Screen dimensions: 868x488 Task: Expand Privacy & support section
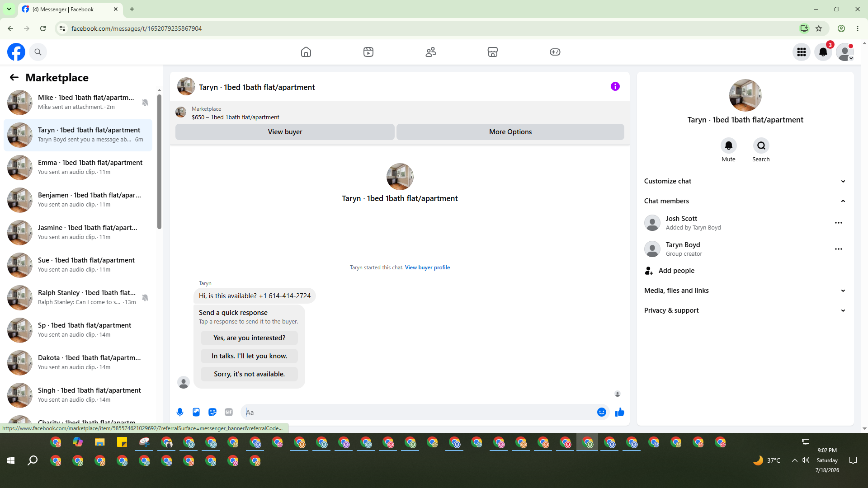pyautogui.click(x=745, y=310)
